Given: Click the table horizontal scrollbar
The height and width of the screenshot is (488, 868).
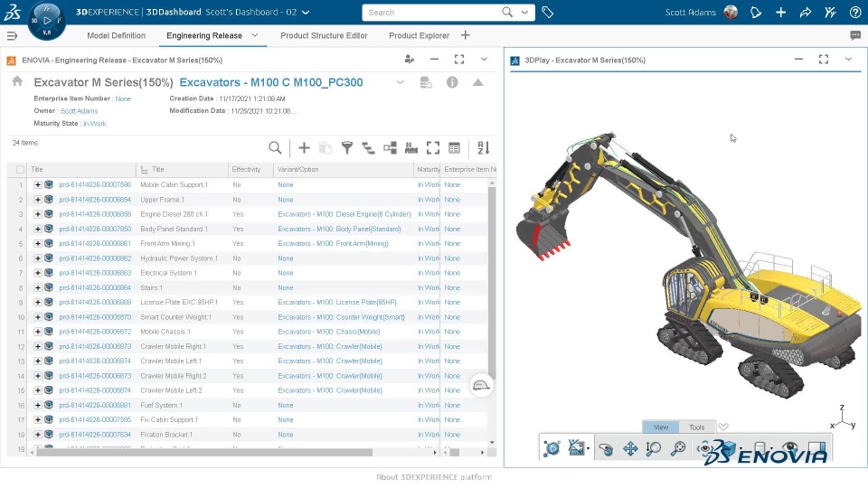Looking at the screenshot, I should point(203,453).
